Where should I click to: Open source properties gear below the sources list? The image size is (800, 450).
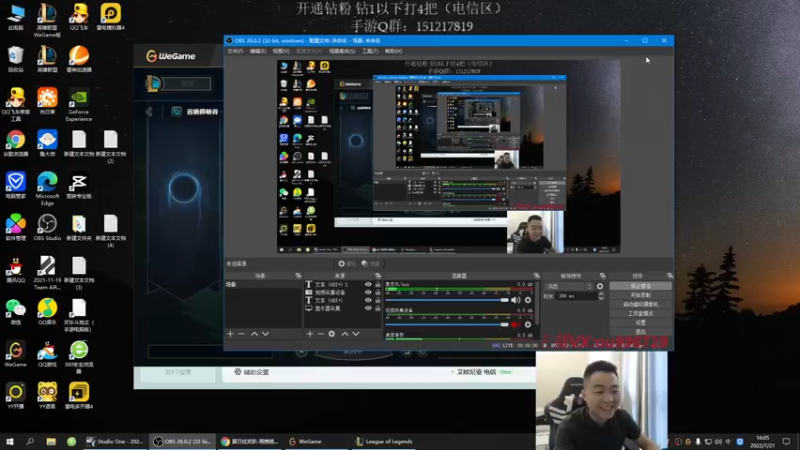point(332,334)
